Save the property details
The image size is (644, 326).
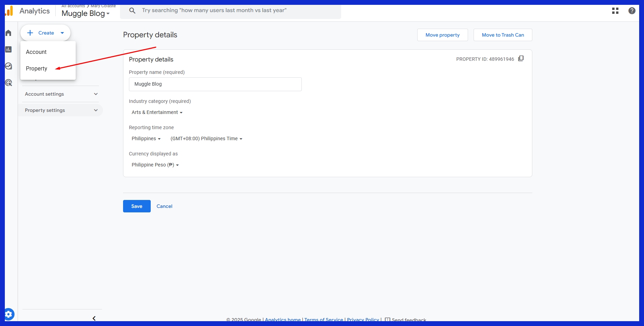137,206
